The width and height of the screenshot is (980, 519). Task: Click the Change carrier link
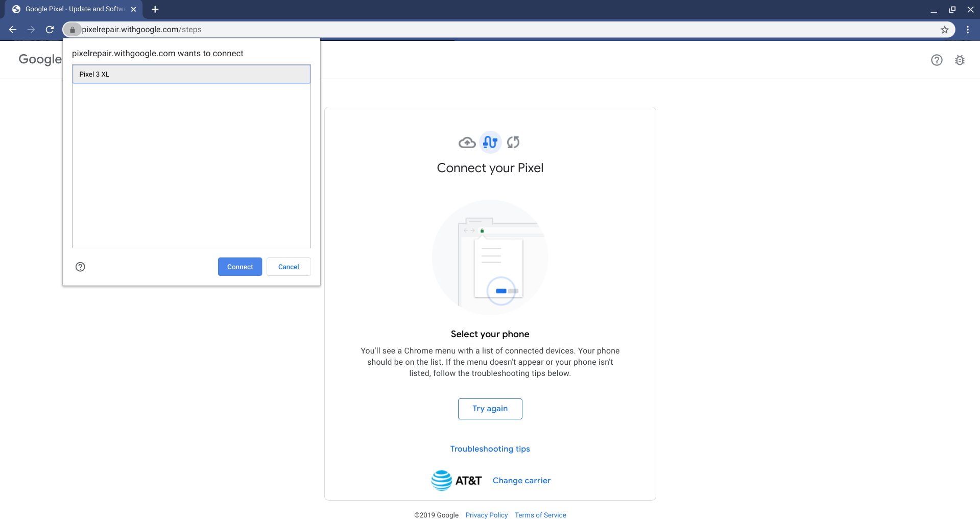(521, 481)
